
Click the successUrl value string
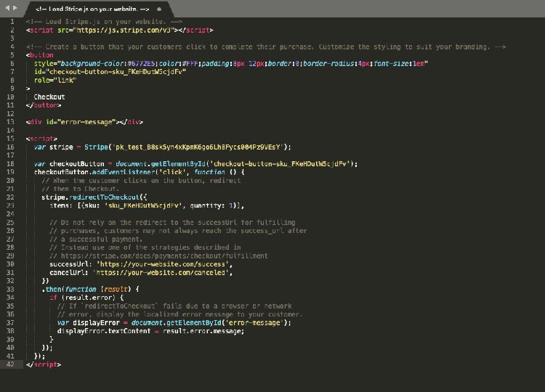163,264
